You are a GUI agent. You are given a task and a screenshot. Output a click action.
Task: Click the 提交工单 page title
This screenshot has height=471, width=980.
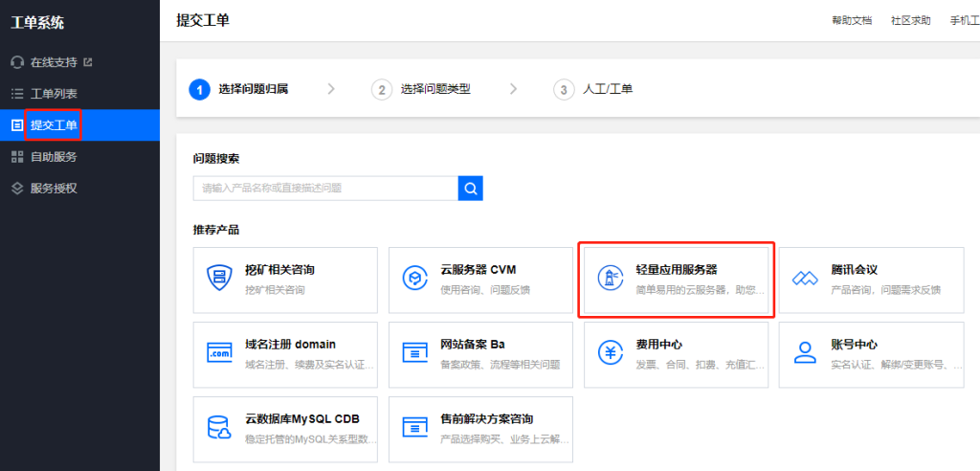(x=203, y=21)
